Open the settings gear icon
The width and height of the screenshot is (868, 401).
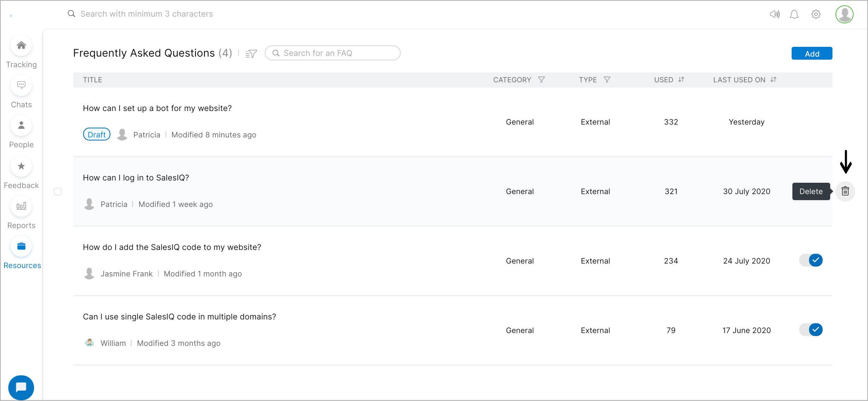click(x=816, y=14)
